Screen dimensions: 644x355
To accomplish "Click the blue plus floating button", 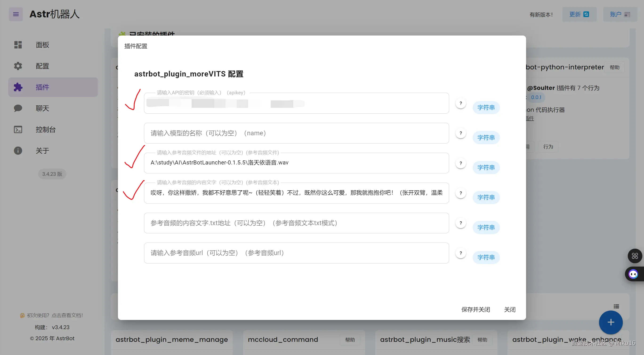I will (x=611, y=322).
